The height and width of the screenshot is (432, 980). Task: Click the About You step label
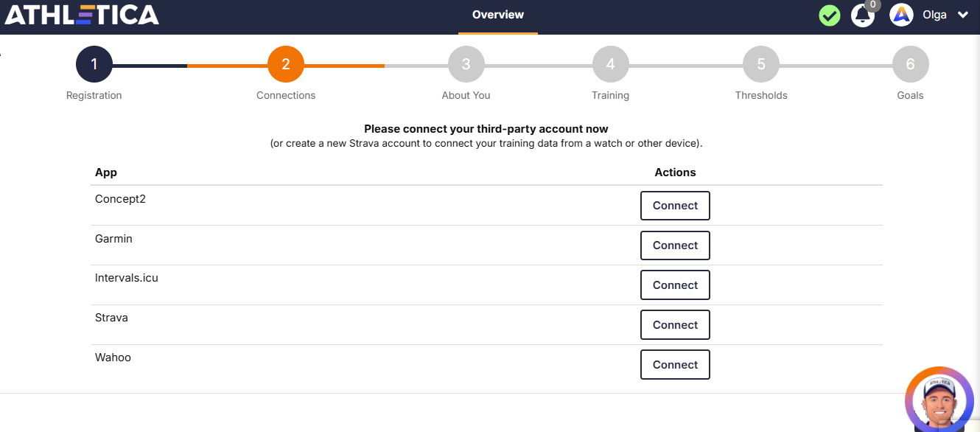(x=466, y=95)
